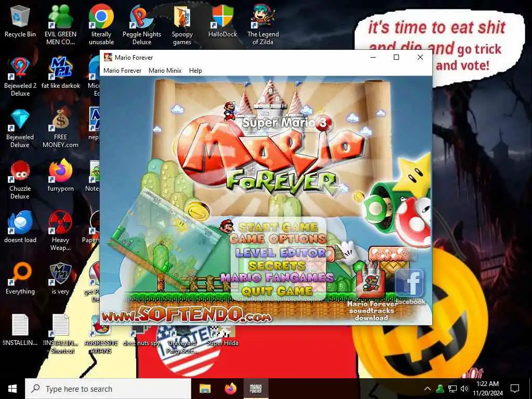Click QUIT GAME in the game menu
The image size is (532, 399).
coord(277,291)
